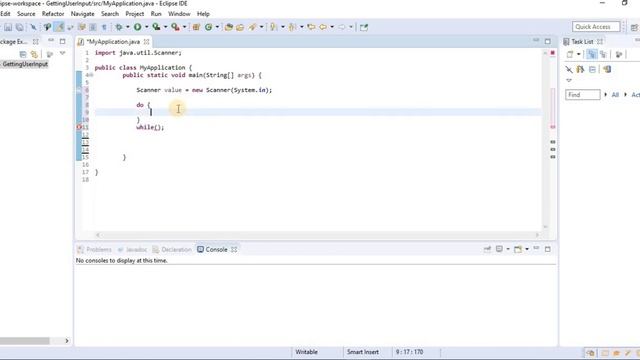Switch to the Problems tab
This screenshot has height=360, width=640.
coord(95,249)
